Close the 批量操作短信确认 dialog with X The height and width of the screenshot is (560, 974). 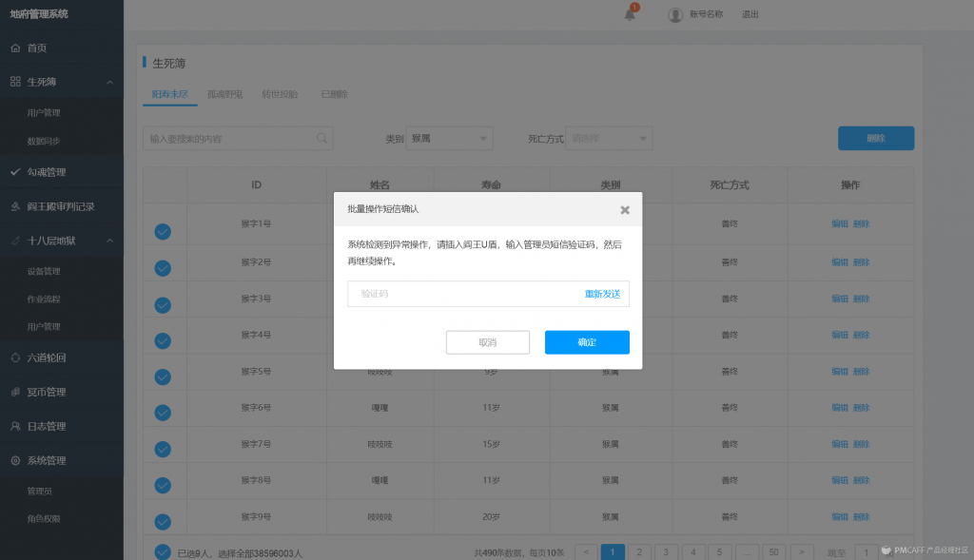pyautogui.click(x=625, y=209)
